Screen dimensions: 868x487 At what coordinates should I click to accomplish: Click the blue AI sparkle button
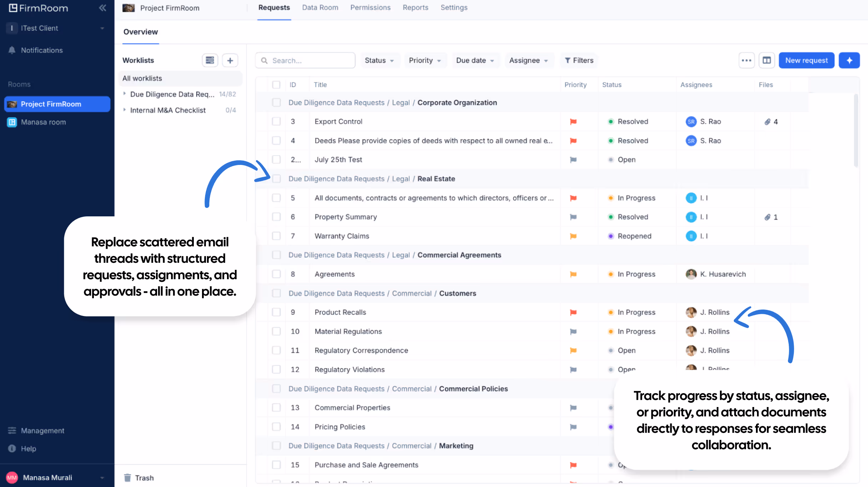point(849,60)
